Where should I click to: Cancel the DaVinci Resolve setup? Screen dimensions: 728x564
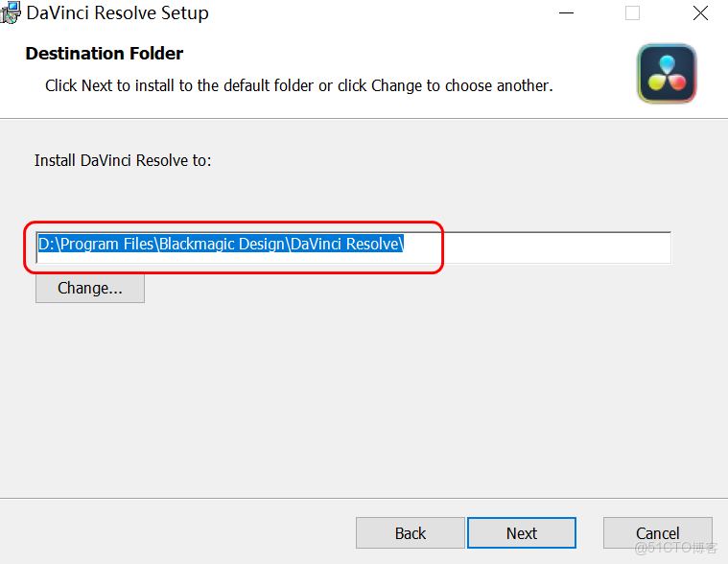coord(657,533)
